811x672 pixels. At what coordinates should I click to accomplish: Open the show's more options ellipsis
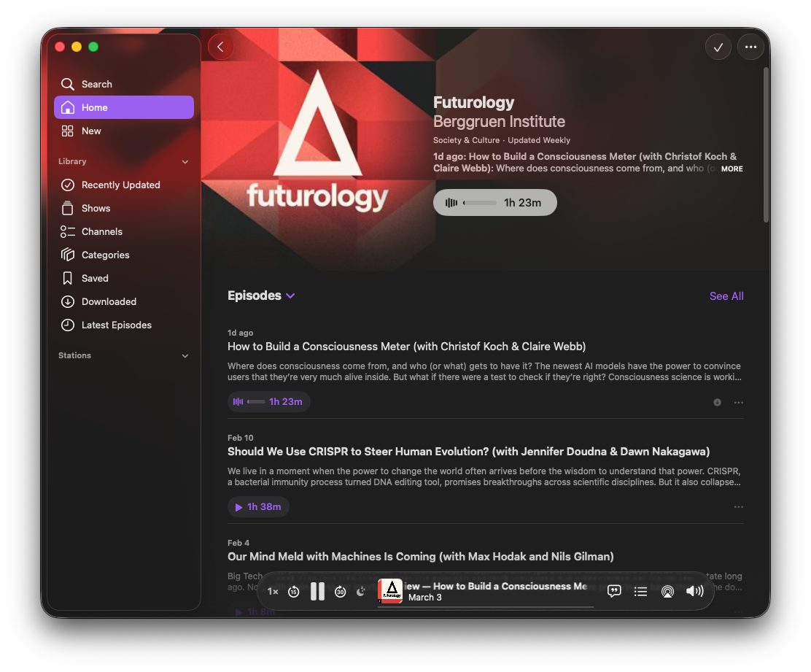tap(750, 47)
